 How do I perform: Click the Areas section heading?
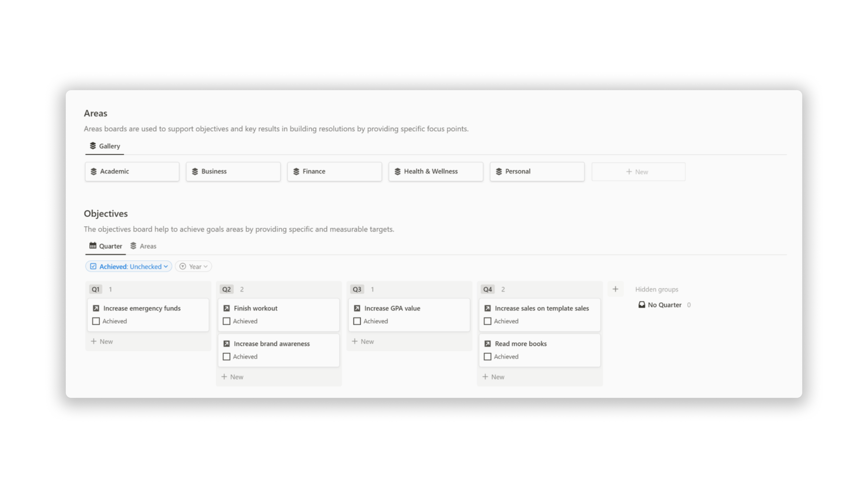pos(95,113)
